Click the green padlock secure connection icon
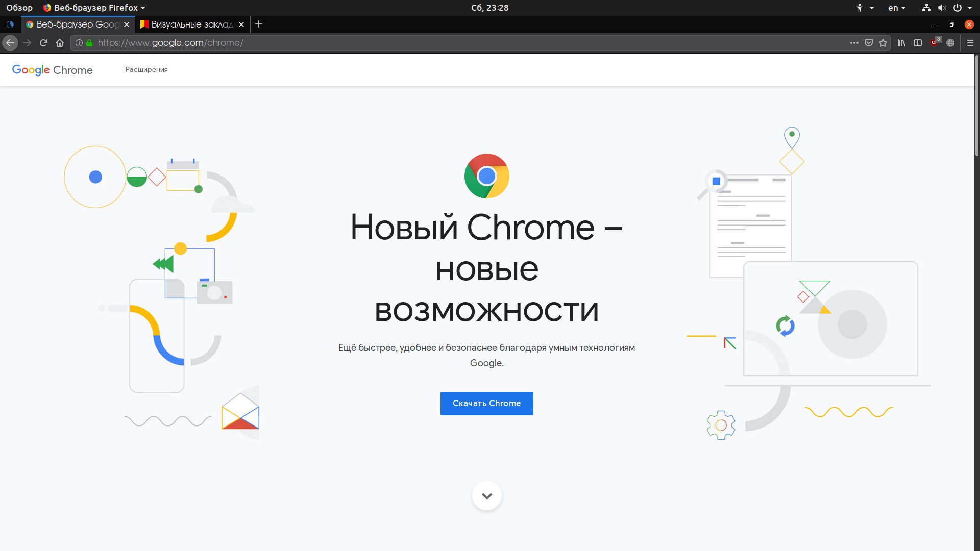Screen dimensions: 980x551 (x=89, y=43)
